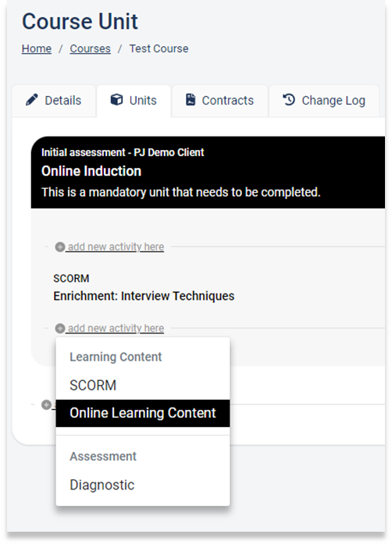Open Courses breadcrumb link
This screenshot has width=392, height=545.
[x=90, y=48]
